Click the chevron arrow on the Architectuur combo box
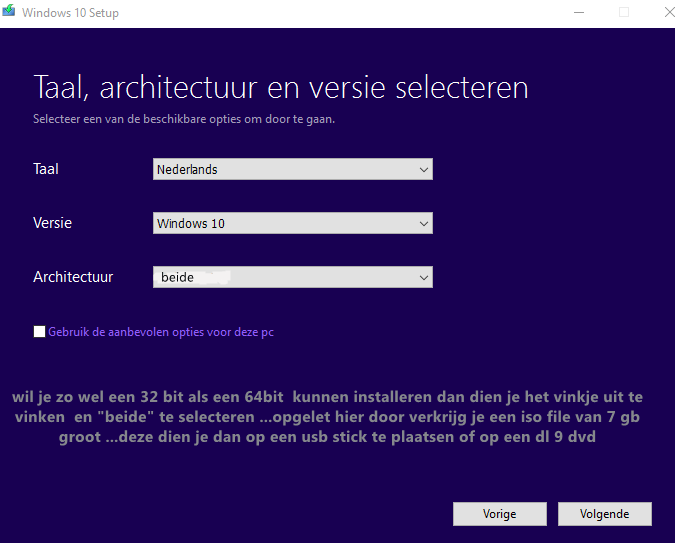Screen dimensions: 675x543 [x=424, y=277]
